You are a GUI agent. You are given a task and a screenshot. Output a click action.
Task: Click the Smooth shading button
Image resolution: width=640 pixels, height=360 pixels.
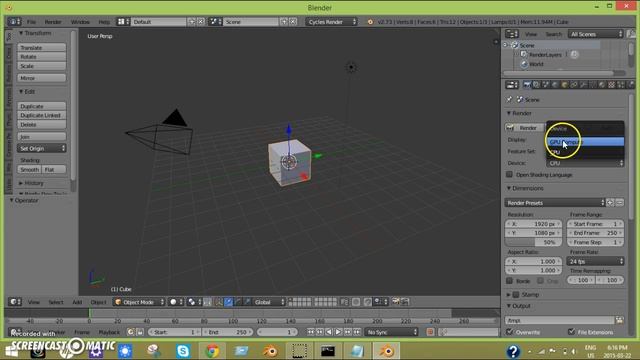pos(29,169)
